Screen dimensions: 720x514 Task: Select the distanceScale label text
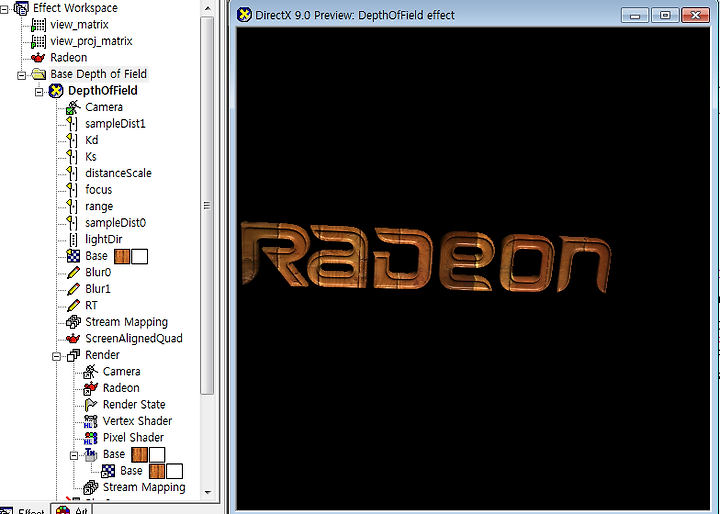click(x=118, y=174)
